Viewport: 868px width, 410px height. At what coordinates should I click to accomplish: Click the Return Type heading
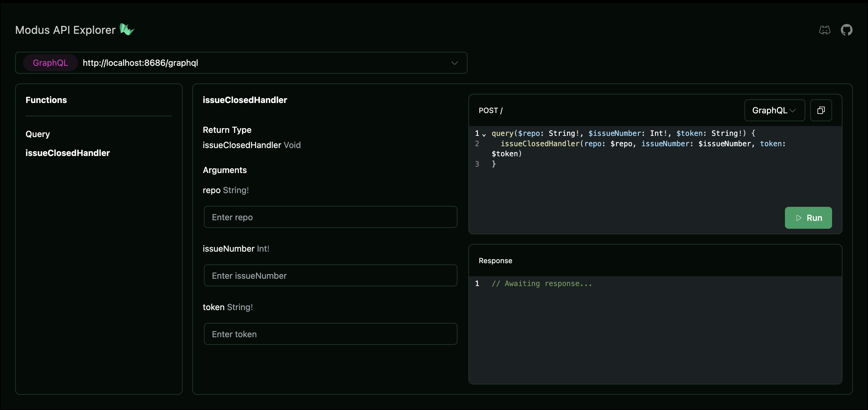click(x=227, y=130)
